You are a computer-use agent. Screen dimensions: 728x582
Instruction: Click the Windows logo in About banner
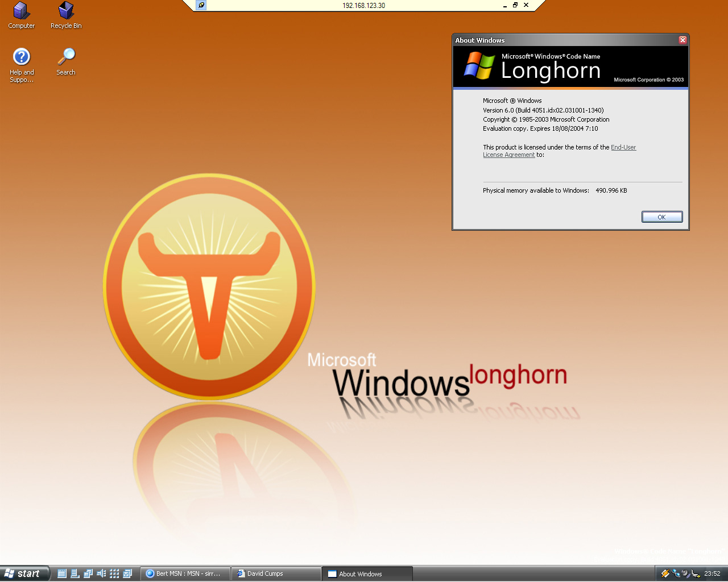pyautogui.click(x=479, y=65)
